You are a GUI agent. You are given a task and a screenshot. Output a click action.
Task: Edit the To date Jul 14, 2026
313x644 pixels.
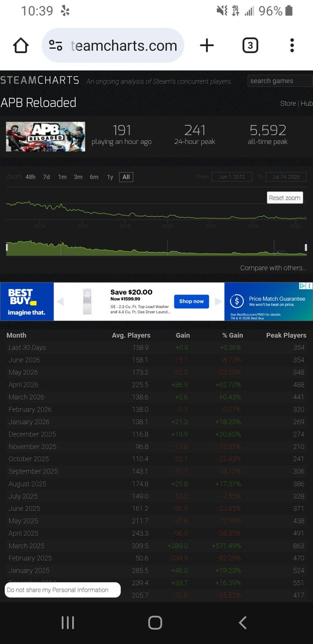[287, 177]
